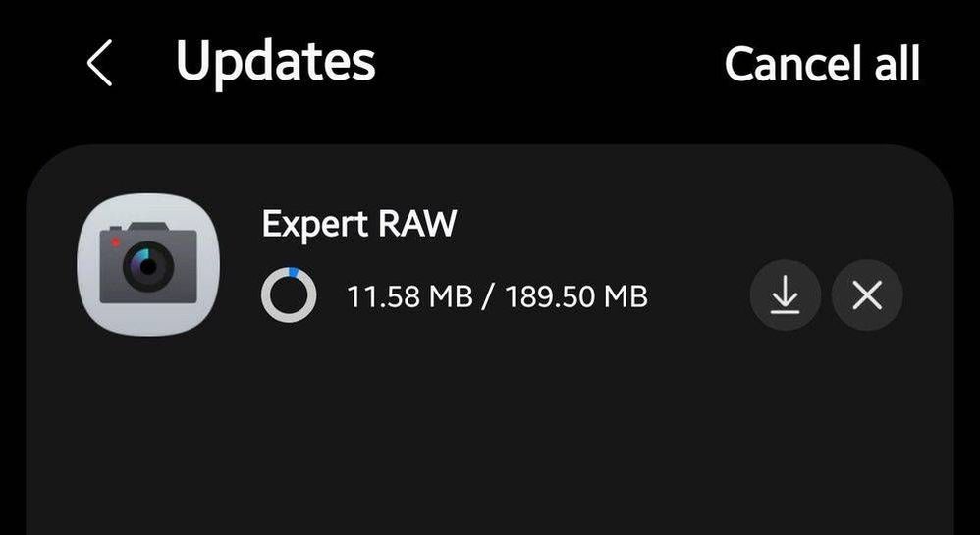Tap the Expert RAW list entry row
The height and width of the screenshot is (535, 980).
(x=490, y=264)
